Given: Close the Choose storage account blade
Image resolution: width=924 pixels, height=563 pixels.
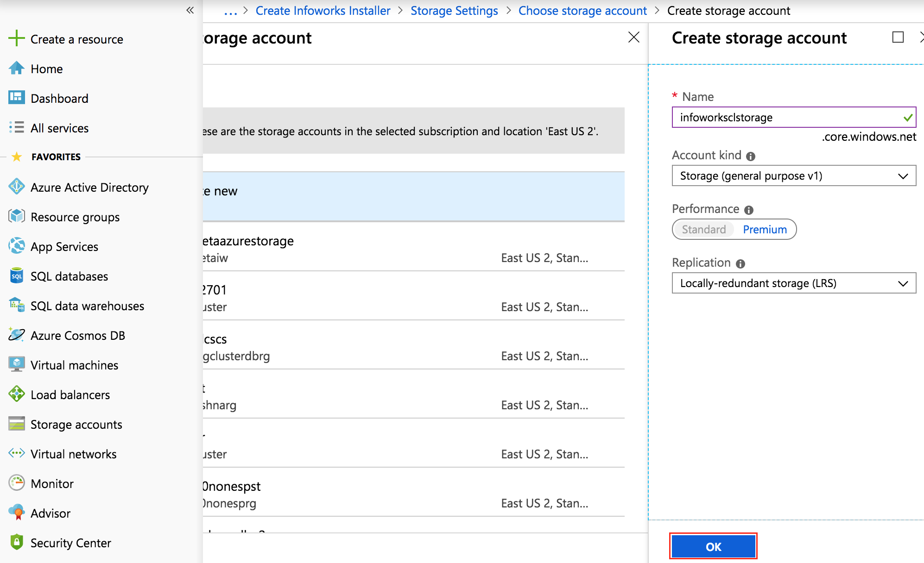Looking at the screenshot, I should pyautogui.click(x=634, y=37).
